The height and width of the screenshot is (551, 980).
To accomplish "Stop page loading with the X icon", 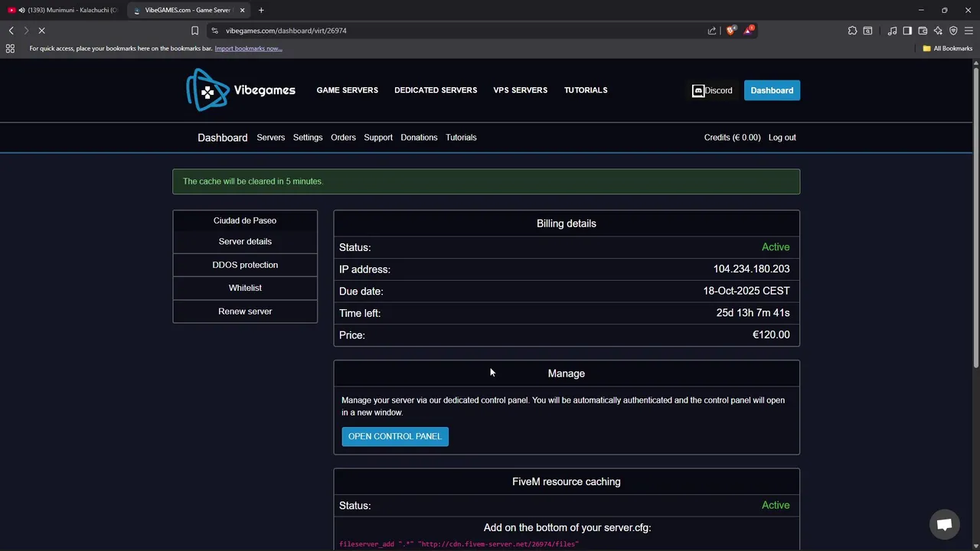I will pos(42,31).
